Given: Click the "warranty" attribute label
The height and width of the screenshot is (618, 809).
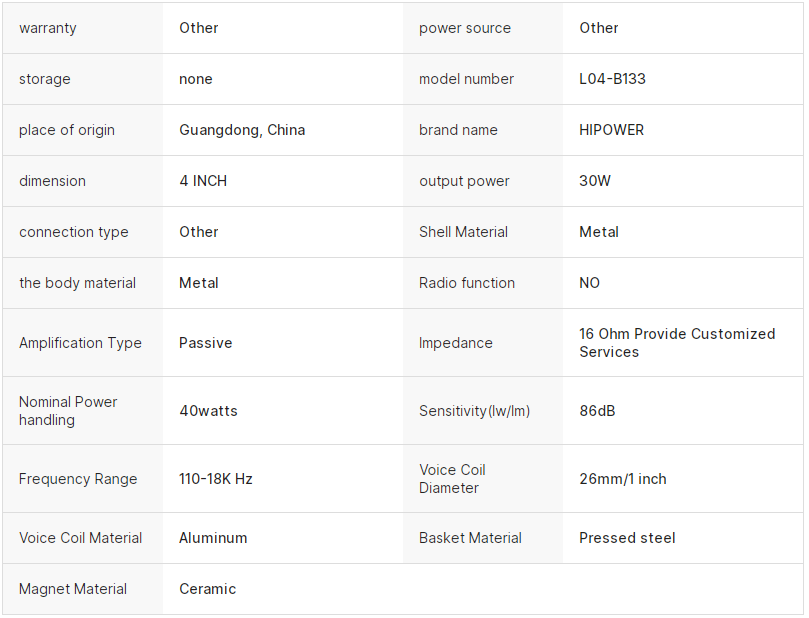Looking at the screenshot, I should pos(48,28).
